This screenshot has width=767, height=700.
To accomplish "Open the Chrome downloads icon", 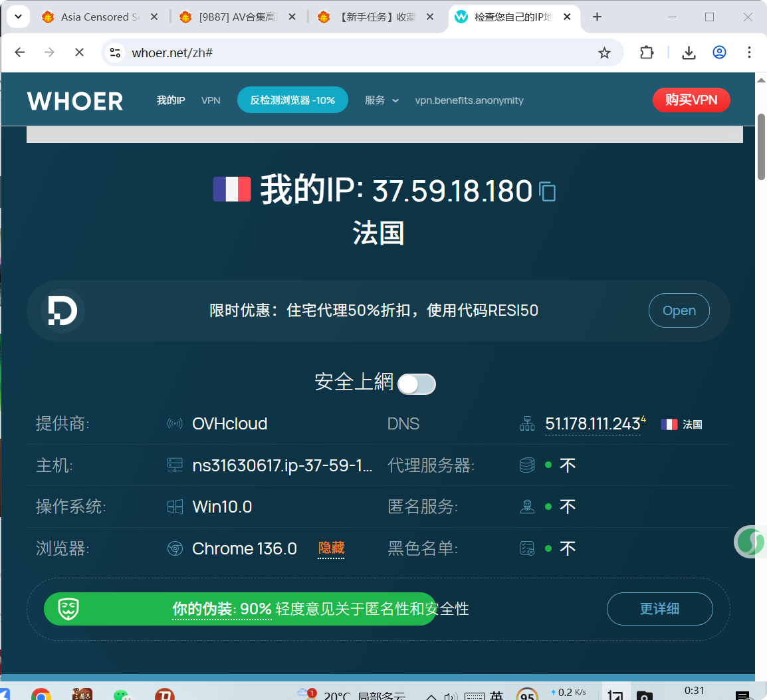I will click(689, 53).
